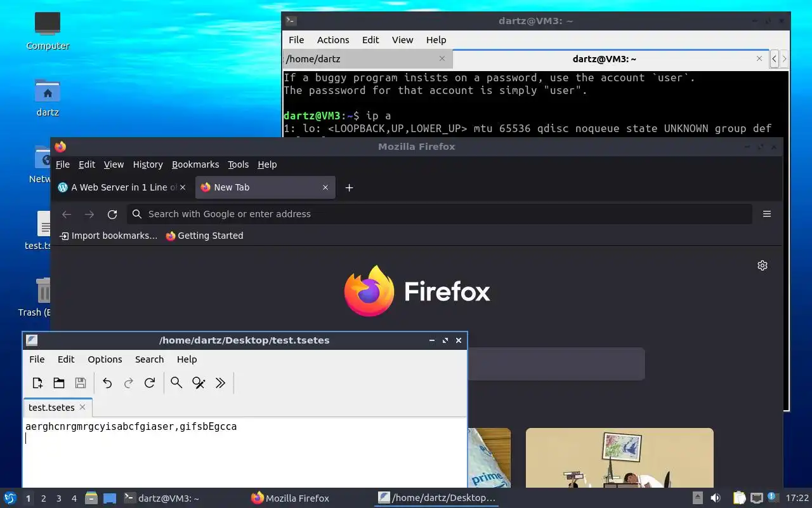812x508 pixels.
Task: Open Replace tool in FeatherPad toolbar
Action: [199, 383]
